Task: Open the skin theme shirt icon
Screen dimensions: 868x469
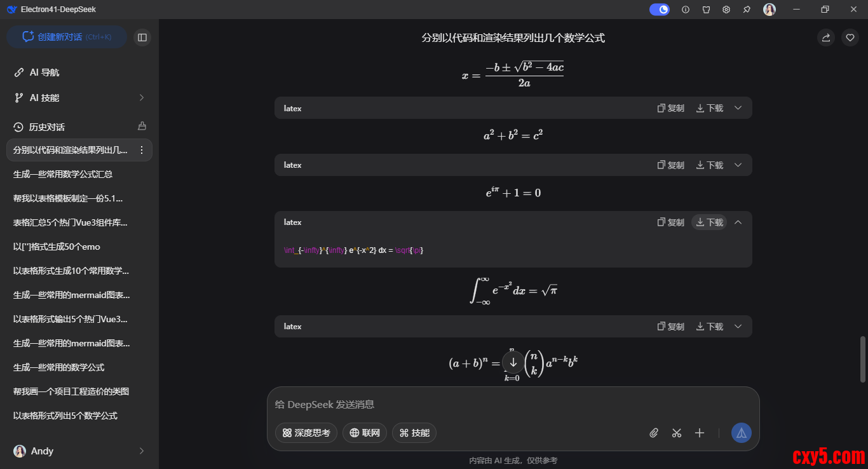Action: tap(706, 10)
